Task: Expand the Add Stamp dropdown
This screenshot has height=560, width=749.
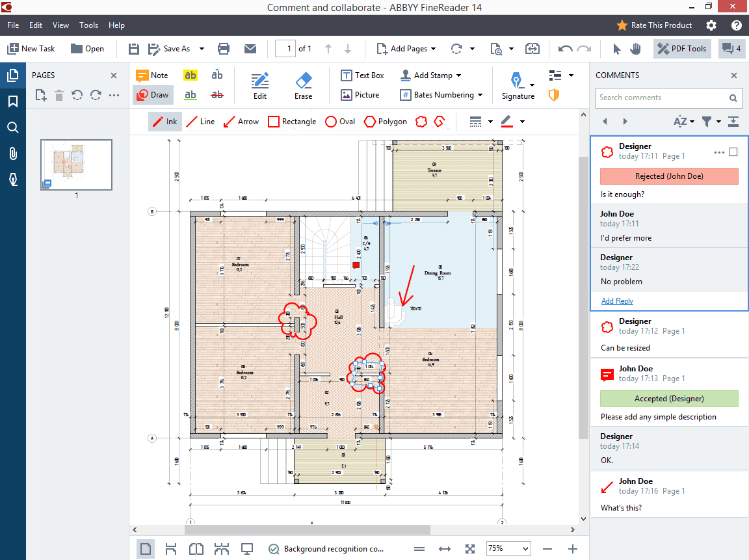Action: (458, 75)
